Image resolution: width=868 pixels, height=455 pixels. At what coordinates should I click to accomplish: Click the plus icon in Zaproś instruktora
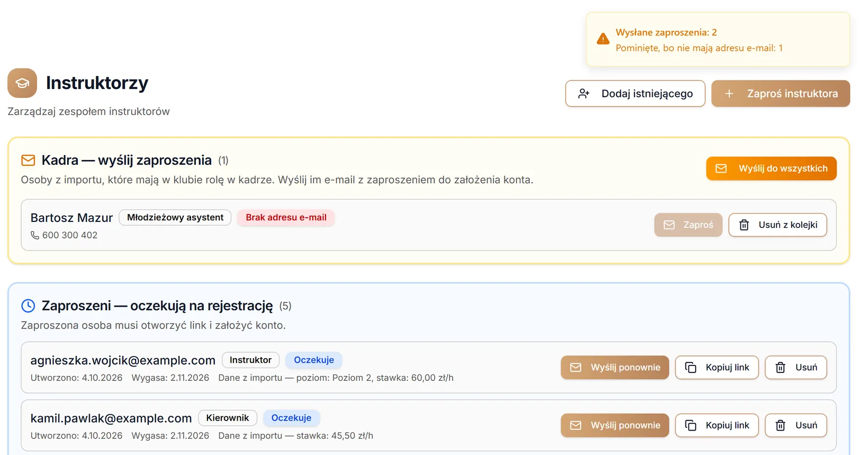point(729,94)
